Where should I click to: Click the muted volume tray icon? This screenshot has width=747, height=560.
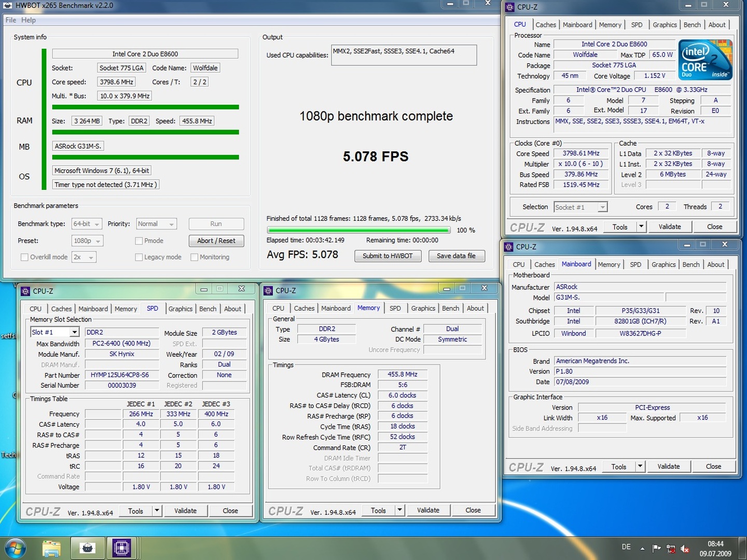click(x=684, y=549)
